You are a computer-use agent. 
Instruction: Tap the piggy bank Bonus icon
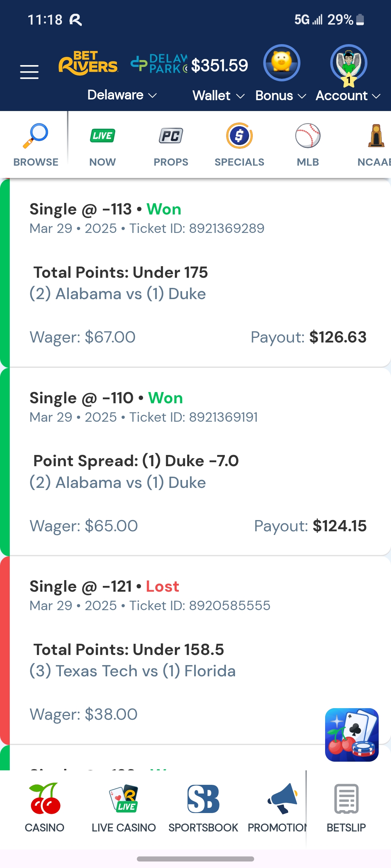282,63
